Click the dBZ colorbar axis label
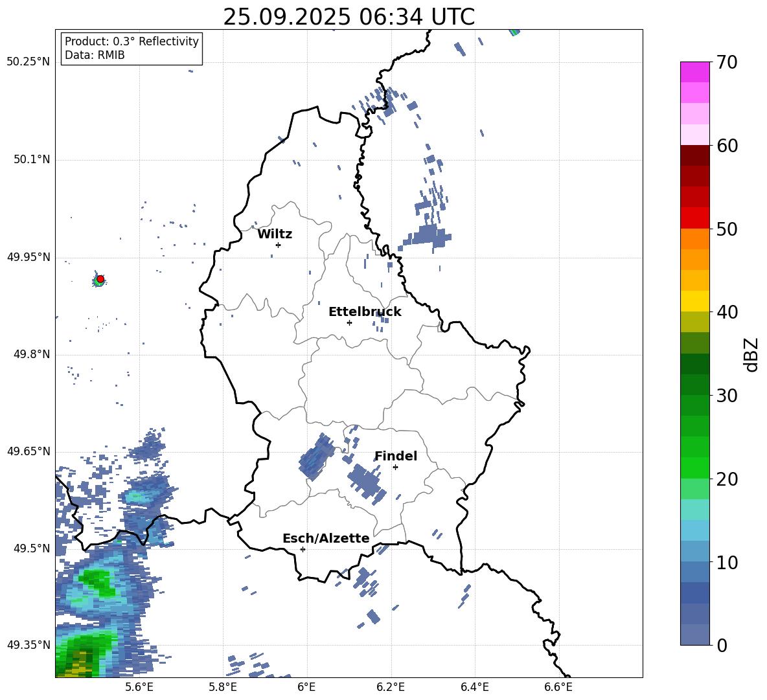 coord(751,354)
